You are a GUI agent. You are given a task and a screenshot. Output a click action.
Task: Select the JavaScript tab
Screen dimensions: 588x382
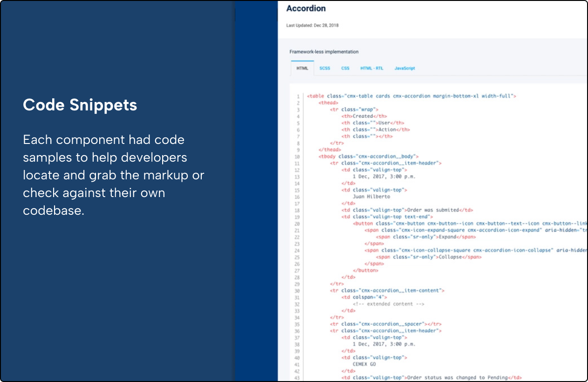click(405, 68)
